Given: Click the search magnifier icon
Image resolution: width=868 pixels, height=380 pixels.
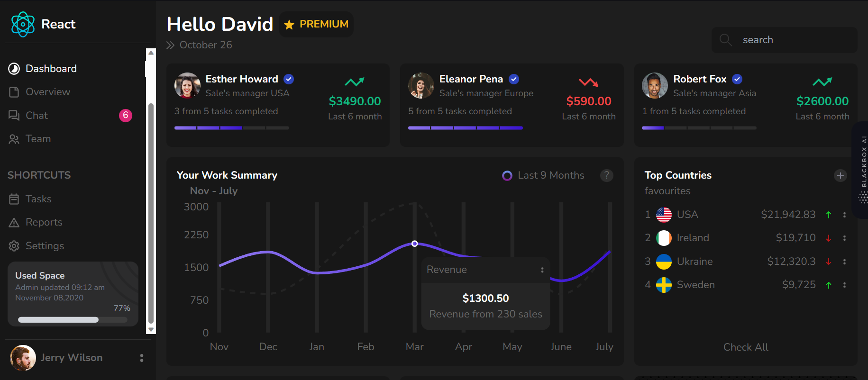Looking at the screenshot, I should click(725, 40).
